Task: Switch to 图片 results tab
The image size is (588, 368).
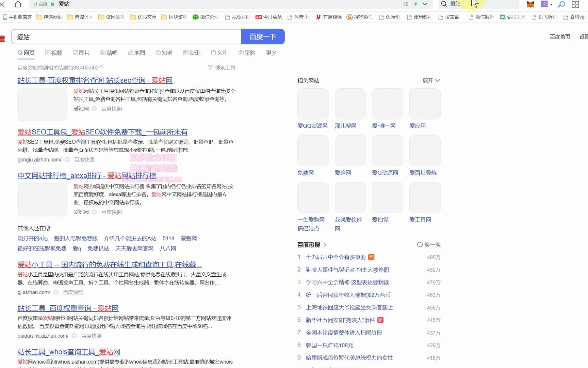Action: point(81,53)
